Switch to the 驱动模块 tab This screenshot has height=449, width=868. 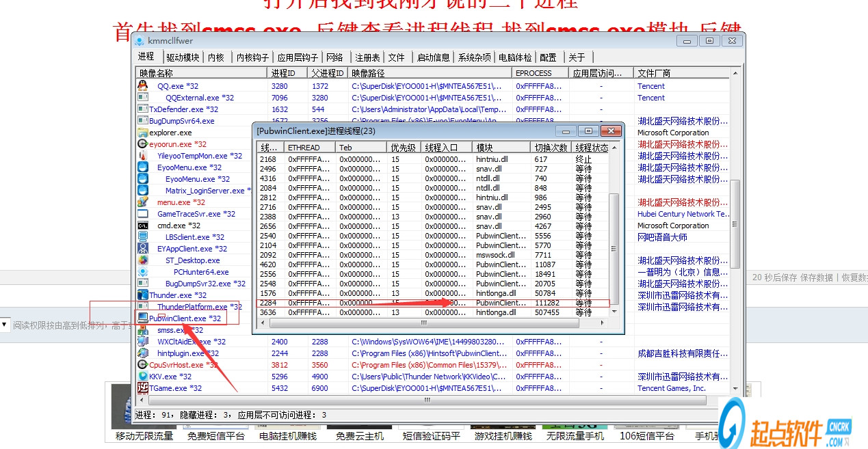183,57
